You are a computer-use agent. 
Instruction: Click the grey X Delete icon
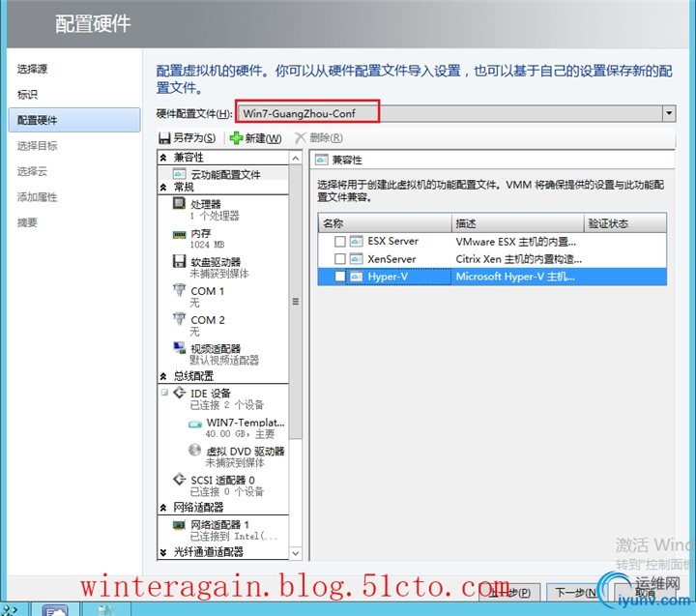pyautogui.click(x=301, y=138)
